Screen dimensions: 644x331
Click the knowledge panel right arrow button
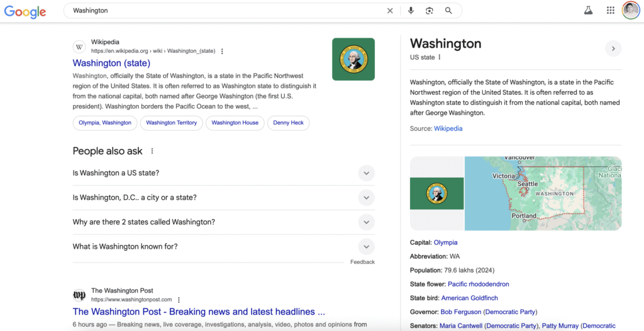(x=613, y=49)
